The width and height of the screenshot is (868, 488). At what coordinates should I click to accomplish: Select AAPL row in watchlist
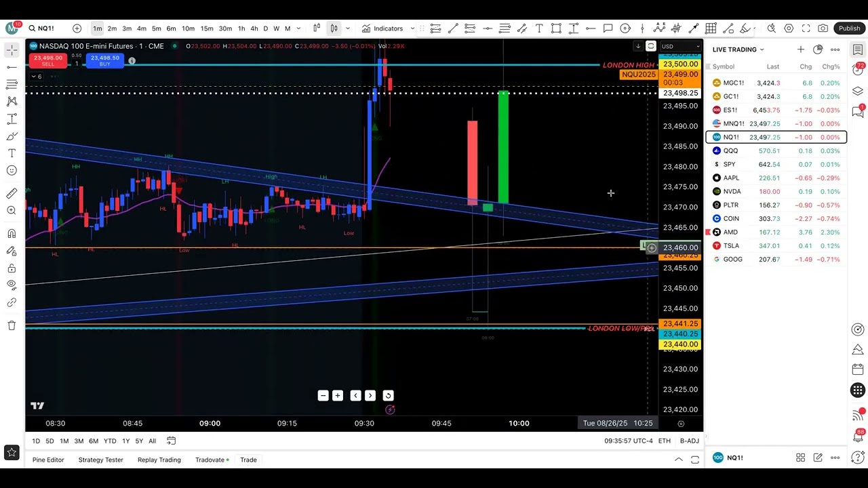(x=776, y=178)
